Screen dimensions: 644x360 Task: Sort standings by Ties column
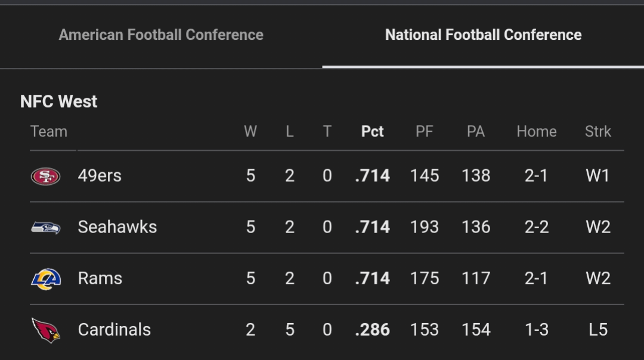tap(327, 132)
